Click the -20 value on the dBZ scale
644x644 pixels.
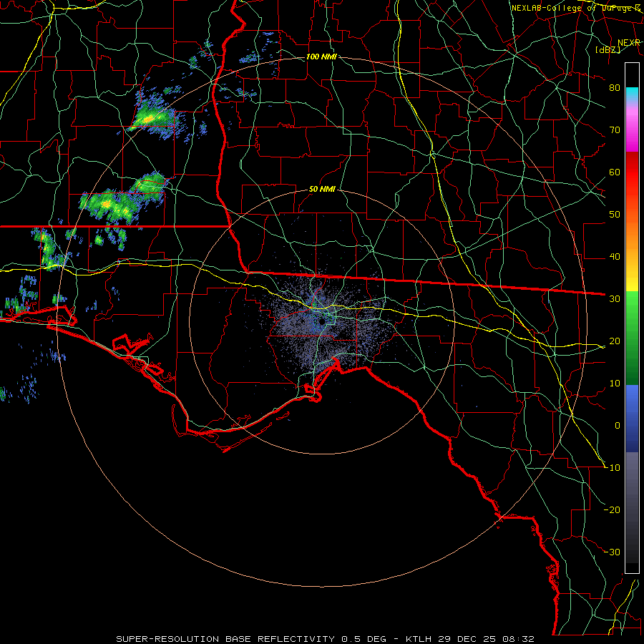tap(612, 510)
